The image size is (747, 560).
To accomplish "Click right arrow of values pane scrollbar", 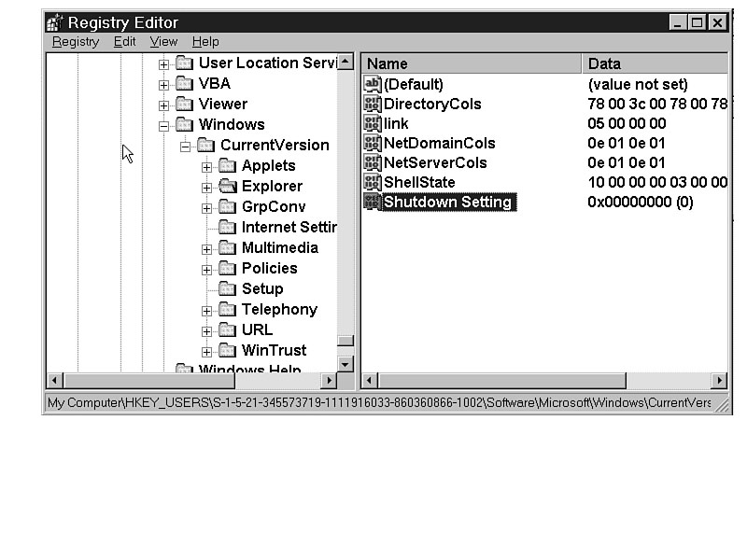I will pyautogui.click(x=719, y=381).
